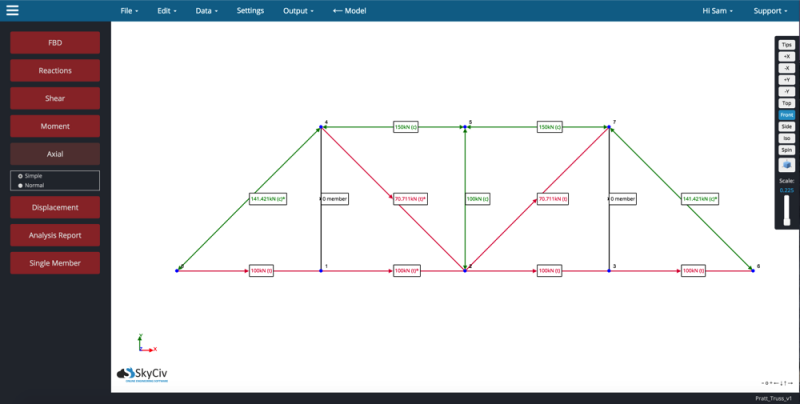Image resolution: width=800 pixels, height=404 pixels.
Task: Open the Edit dropdown menu
Action: point(167,11)
